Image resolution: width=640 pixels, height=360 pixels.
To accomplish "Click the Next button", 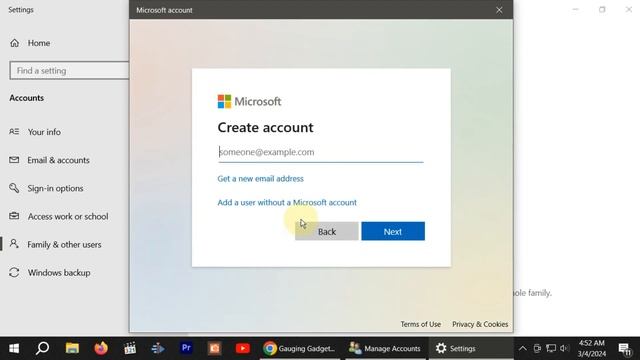I will coord(393,231).
